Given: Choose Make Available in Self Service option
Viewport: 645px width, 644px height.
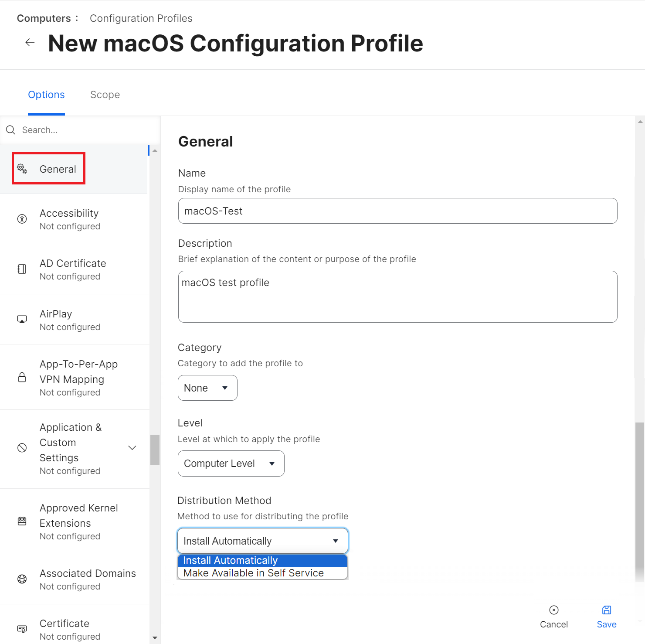Looking at the screenshot, I should (254, 573).
